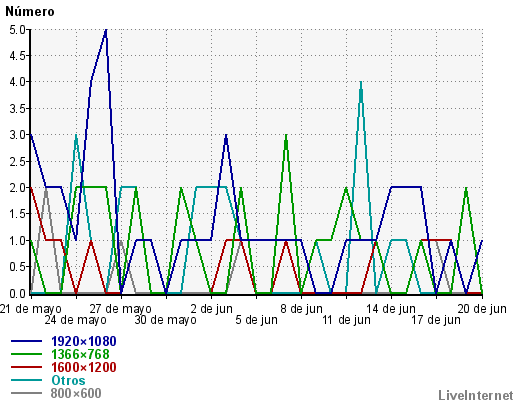
Task: Click the Otros legend label
Action: point(68,380)
